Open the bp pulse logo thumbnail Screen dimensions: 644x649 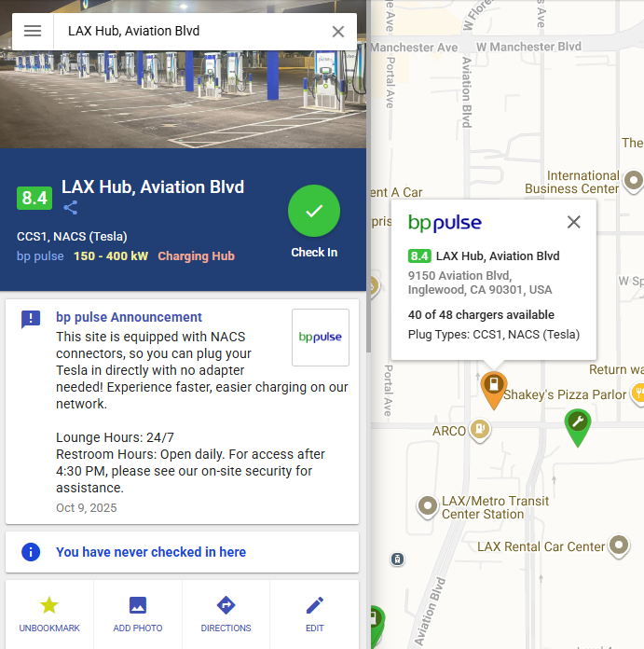(x=321, y=338)
